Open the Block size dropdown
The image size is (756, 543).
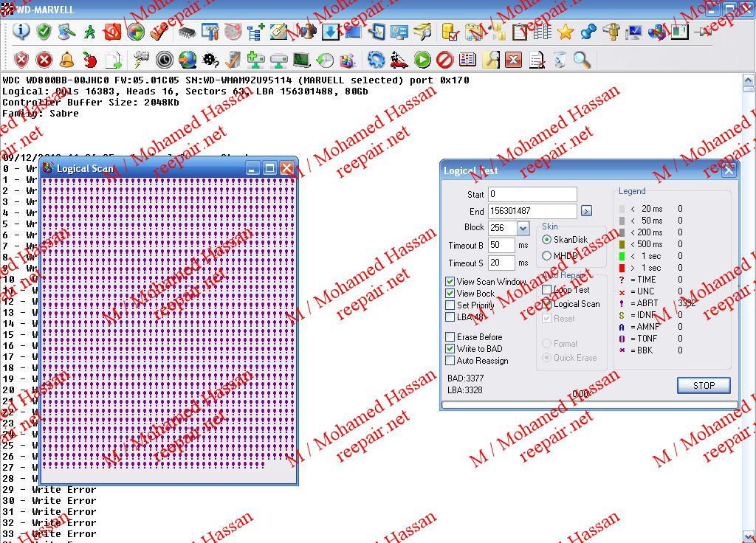pos(523,229)
